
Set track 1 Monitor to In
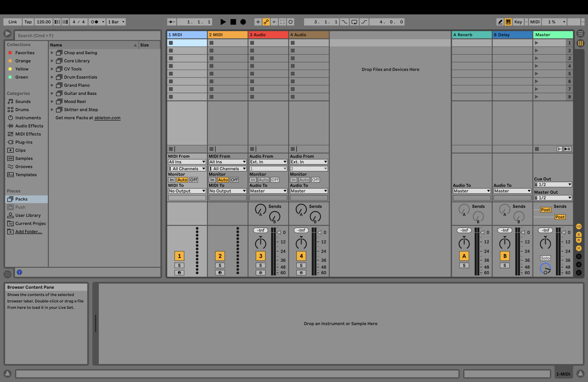click(172, 180)
